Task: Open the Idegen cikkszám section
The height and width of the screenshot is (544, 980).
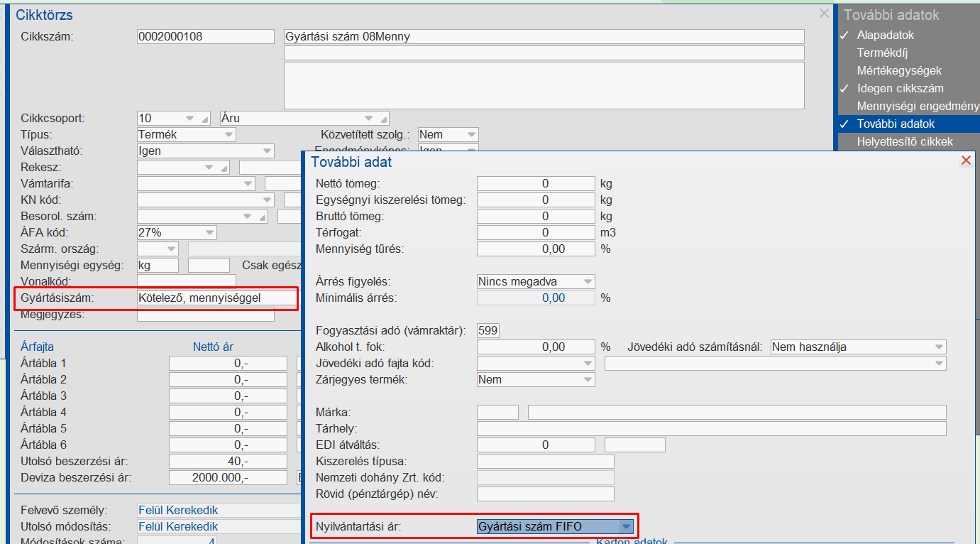Action: point(900,89)
